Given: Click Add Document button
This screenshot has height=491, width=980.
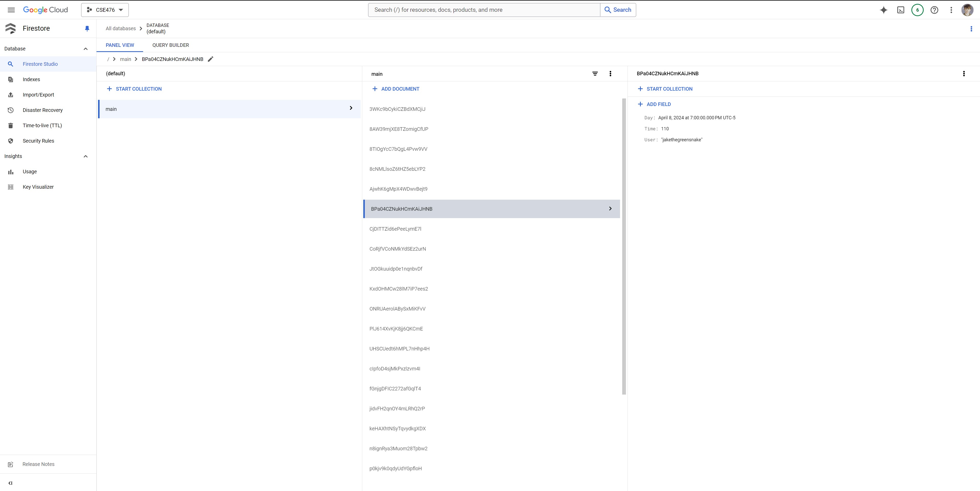Looking at the screenshot, I should [396, 89].
